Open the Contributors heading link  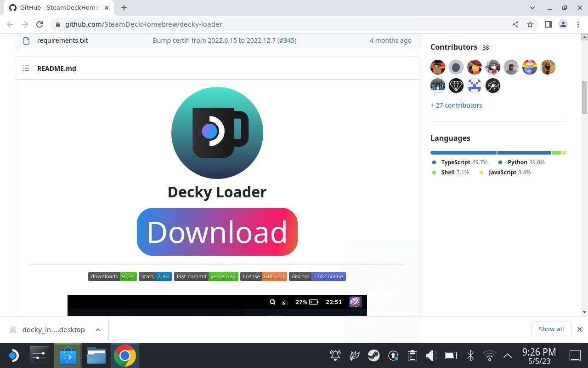pos(454,47)
